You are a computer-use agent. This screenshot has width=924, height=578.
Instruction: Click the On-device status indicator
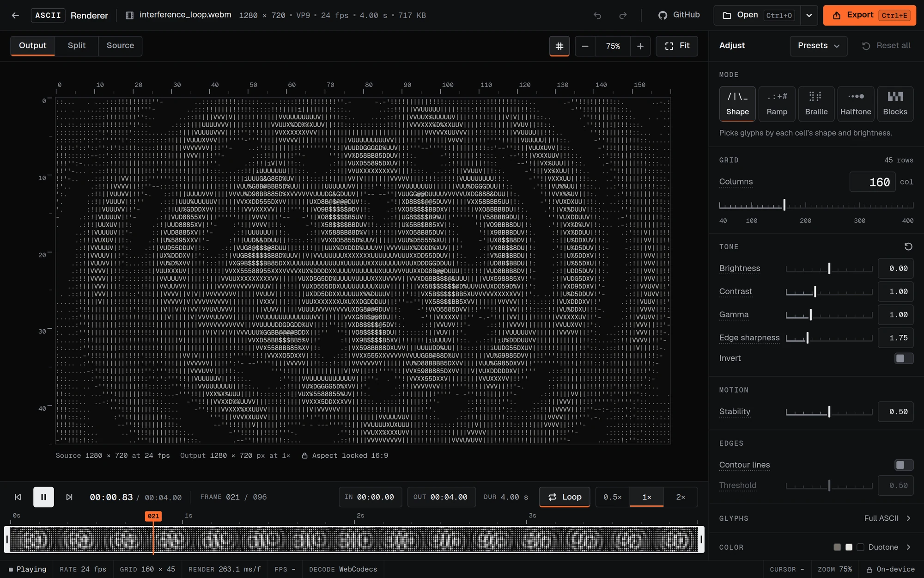890,569
